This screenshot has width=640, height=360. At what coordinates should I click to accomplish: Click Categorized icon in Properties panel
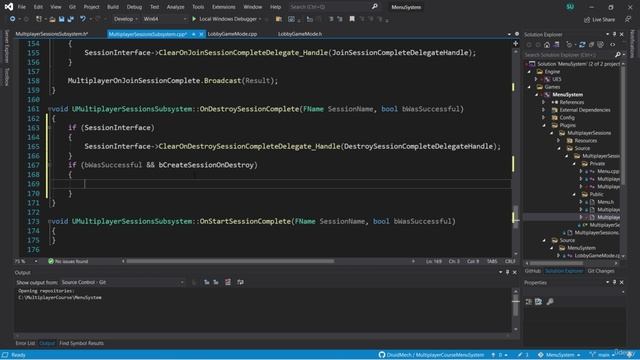coord(529,302)
